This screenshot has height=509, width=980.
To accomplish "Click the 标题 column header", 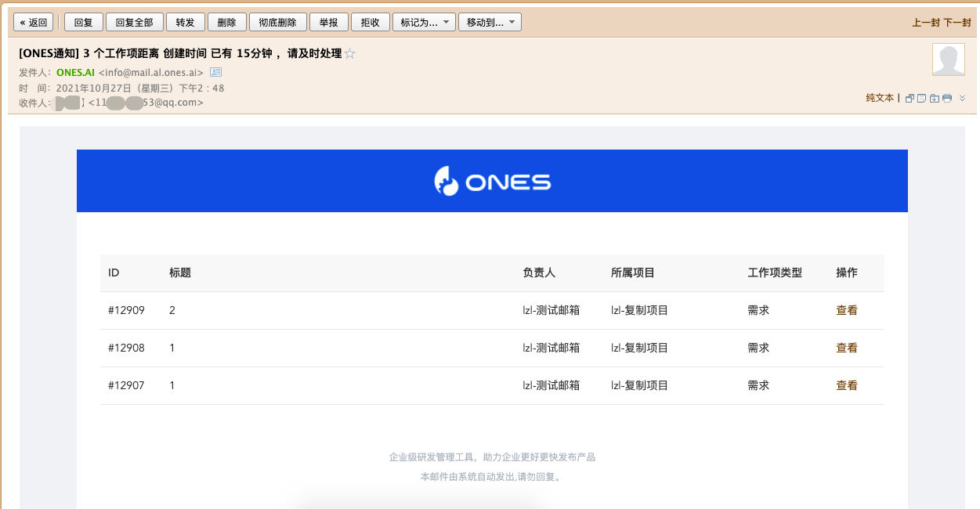I will pos(180,273).
